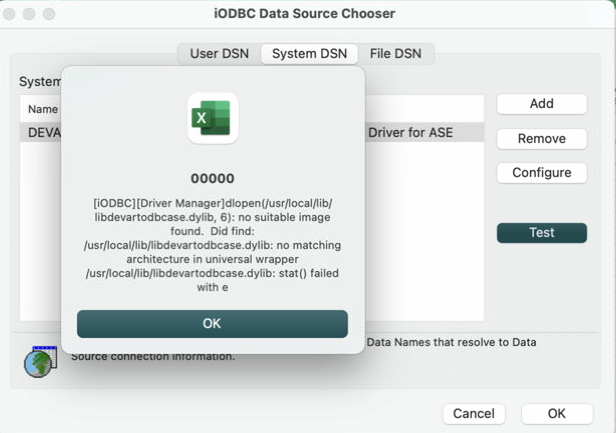Confirm chooser with the bottom OK button

557,414
